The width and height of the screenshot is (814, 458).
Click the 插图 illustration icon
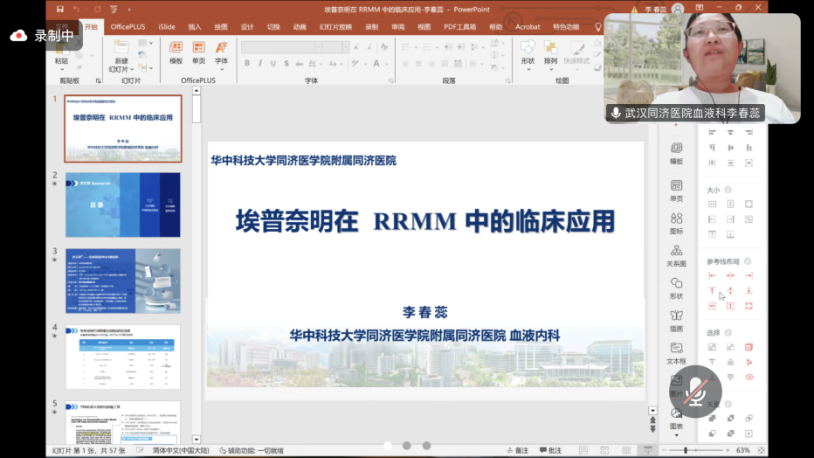pyautogui.click(x=676, y=320)
